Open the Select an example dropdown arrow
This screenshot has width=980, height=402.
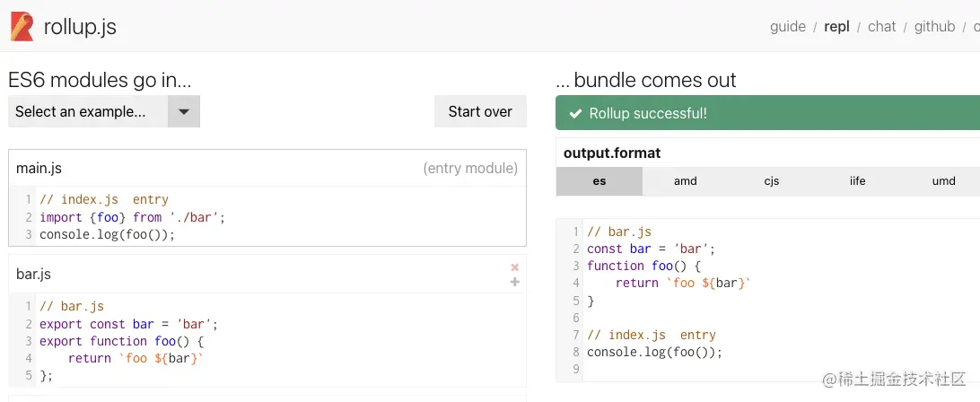click(184, 111)
